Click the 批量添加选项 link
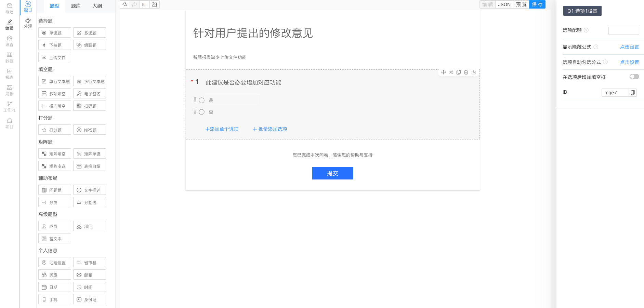644x308 pixels. [x=270, y=129]
